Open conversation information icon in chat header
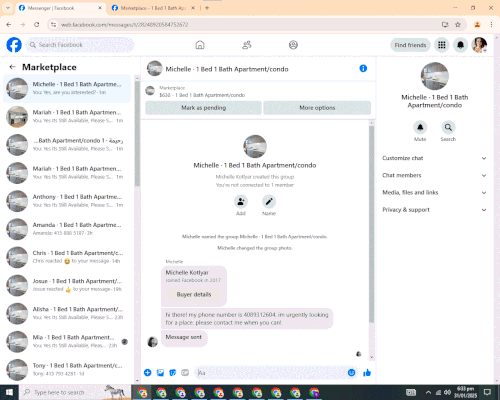This screenshot has width=500, height=400. (363, 68)
